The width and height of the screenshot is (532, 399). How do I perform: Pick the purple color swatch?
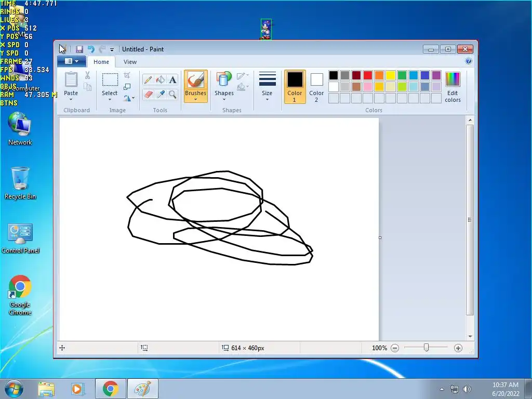click(436, 75)
